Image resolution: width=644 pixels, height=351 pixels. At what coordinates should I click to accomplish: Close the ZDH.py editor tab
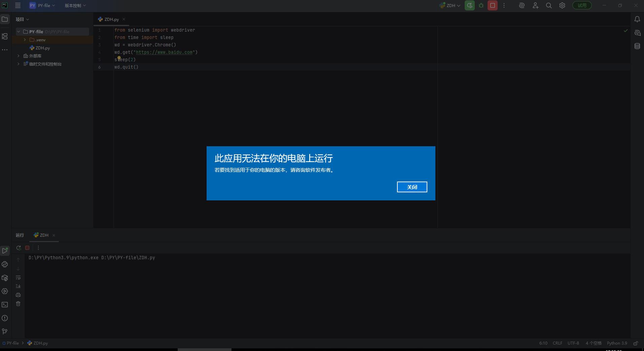point(124,19)
